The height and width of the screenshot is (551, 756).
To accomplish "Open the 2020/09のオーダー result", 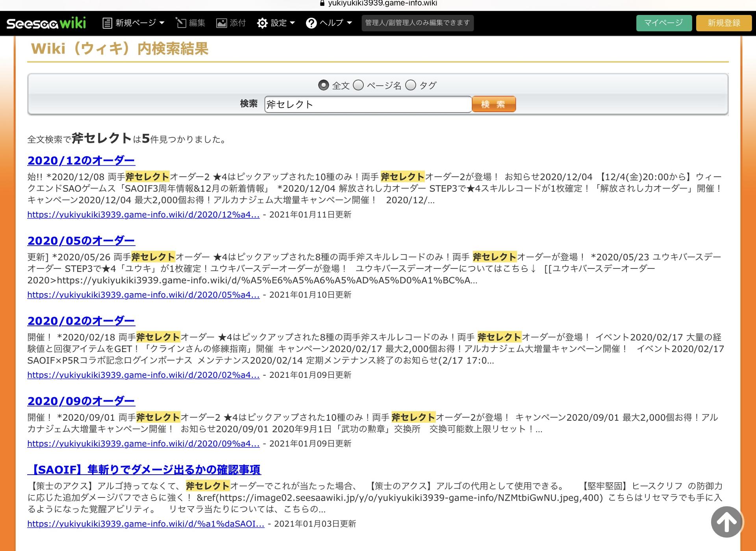I will [x=81, y=401].
